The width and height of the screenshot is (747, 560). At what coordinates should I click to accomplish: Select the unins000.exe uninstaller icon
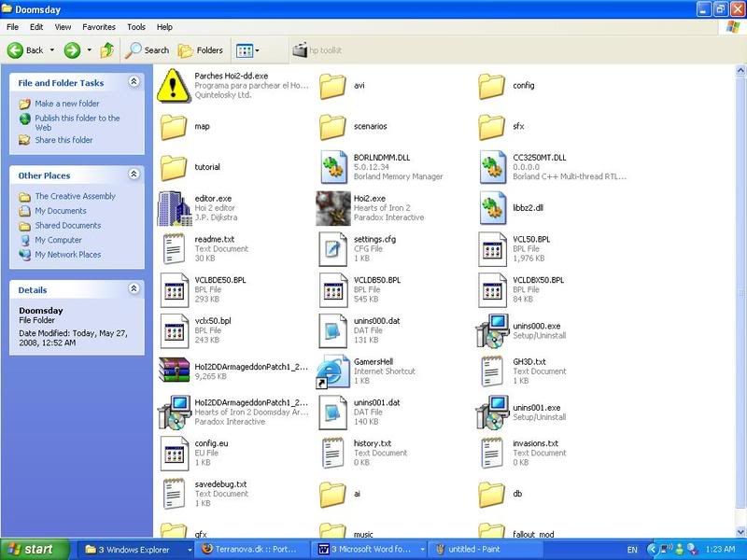(x=492, y=330)
